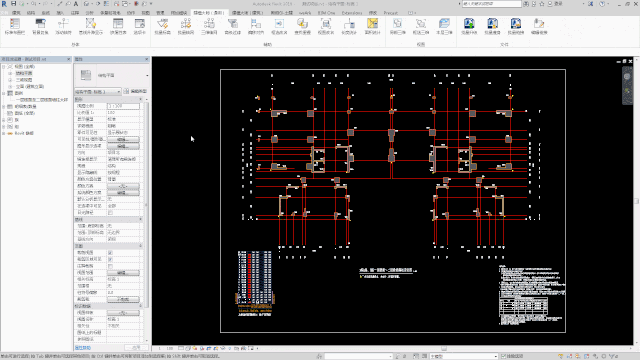Image resolution: width=640 pixels, height=360 pixels.
Task: Switch to the Precast ribbon tab
Action: pyautogui.click(x=391, y=13)
